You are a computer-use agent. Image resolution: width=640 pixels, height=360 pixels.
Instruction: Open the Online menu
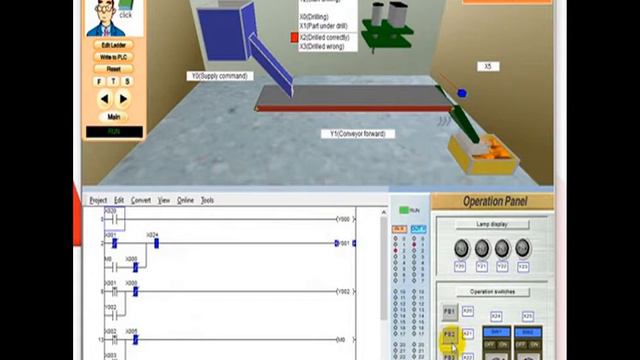(x=185, y=200)
